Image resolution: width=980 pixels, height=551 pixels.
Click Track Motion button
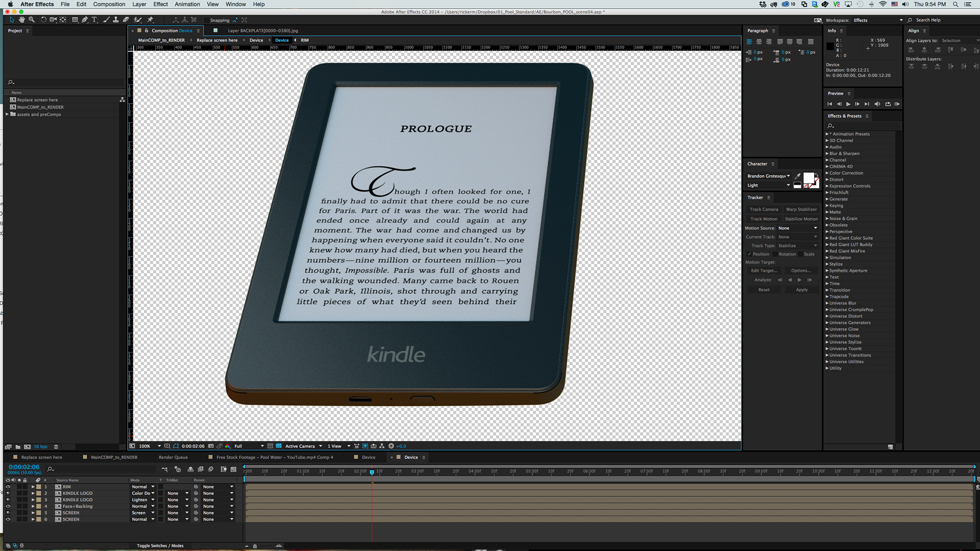pos(764,219)
